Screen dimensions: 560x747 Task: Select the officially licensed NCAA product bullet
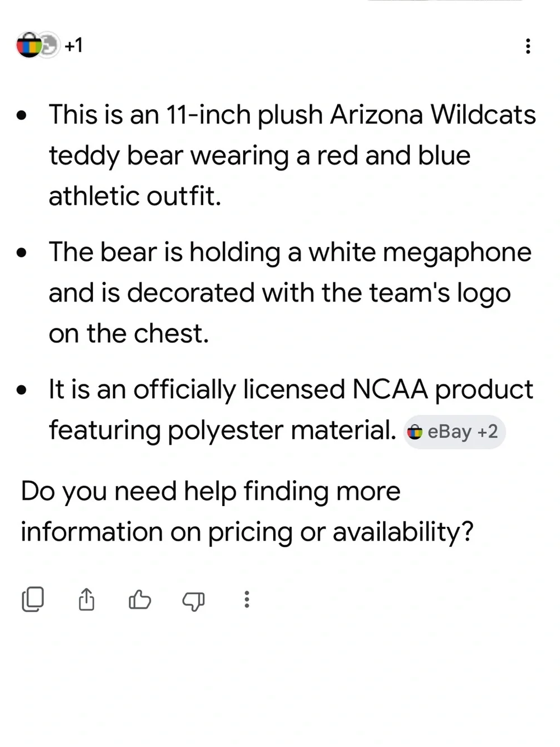[291, 410]
